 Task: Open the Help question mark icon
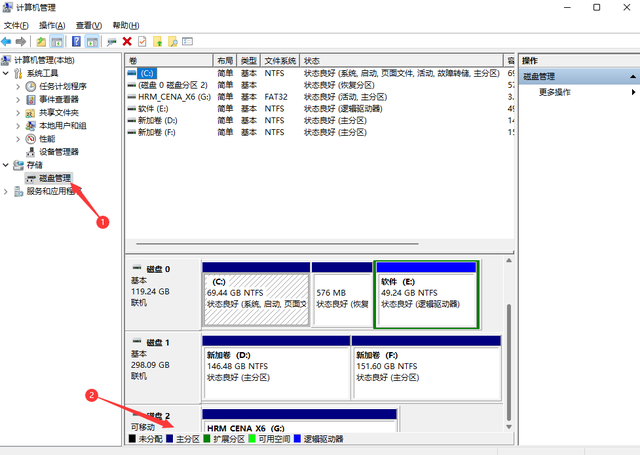click(76, 42)
